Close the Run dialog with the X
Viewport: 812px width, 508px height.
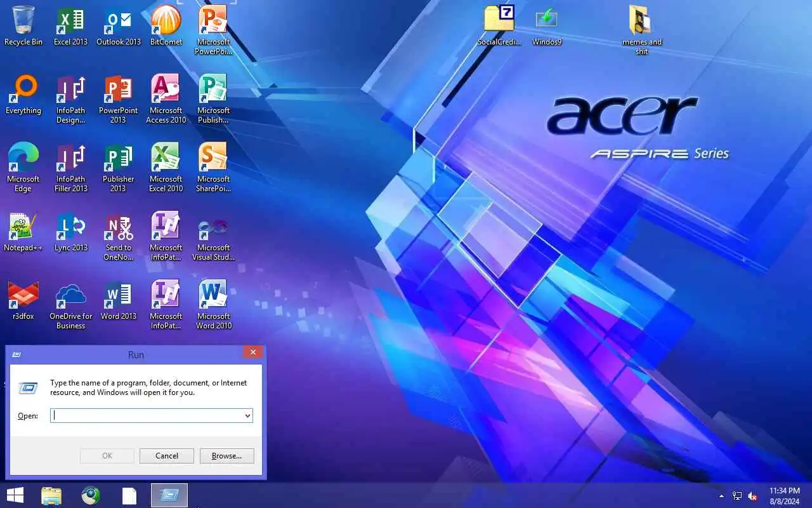pyautogui.click(x=252, y=352)
